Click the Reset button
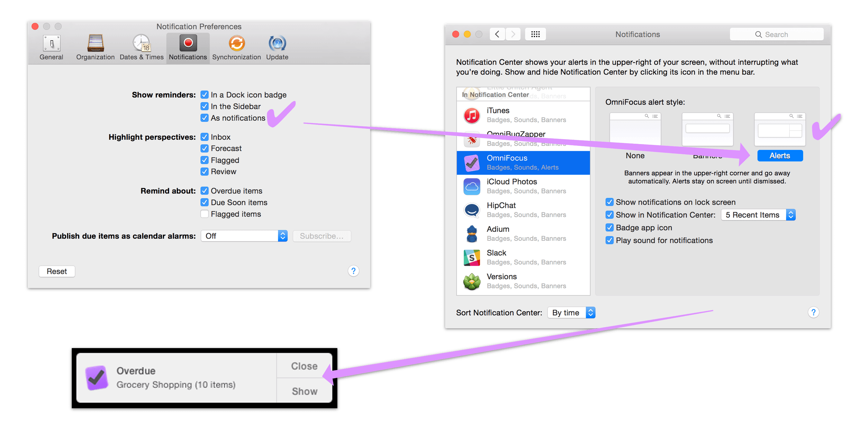Image resolution: width=868 pixels, height=434 pixels. [57, 271]
